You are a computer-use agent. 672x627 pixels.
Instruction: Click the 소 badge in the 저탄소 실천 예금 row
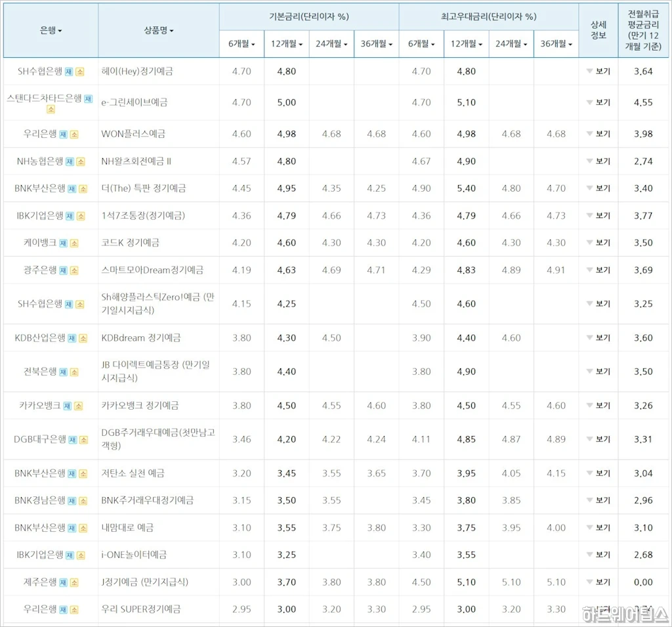tap(83, 474)
